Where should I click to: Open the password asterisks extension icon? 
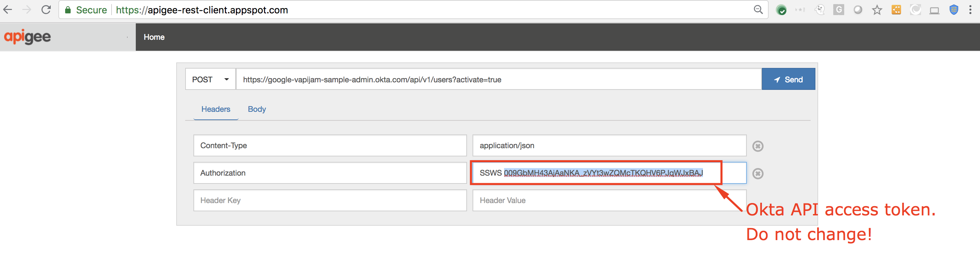800,10
